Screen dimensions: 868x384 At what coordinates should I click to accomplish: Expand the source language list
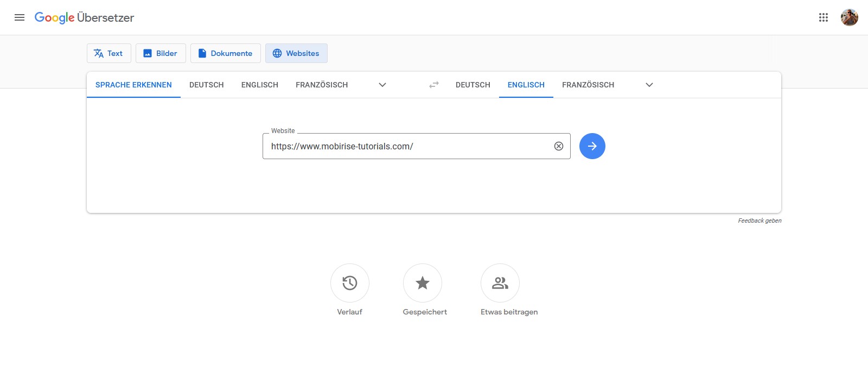click(x=382, y=85)
